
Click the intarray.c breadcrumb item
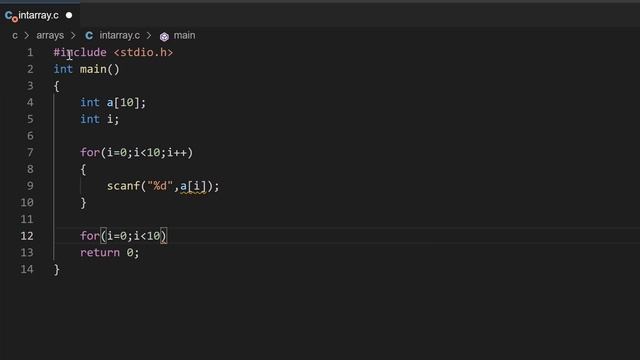pos(120,36)
